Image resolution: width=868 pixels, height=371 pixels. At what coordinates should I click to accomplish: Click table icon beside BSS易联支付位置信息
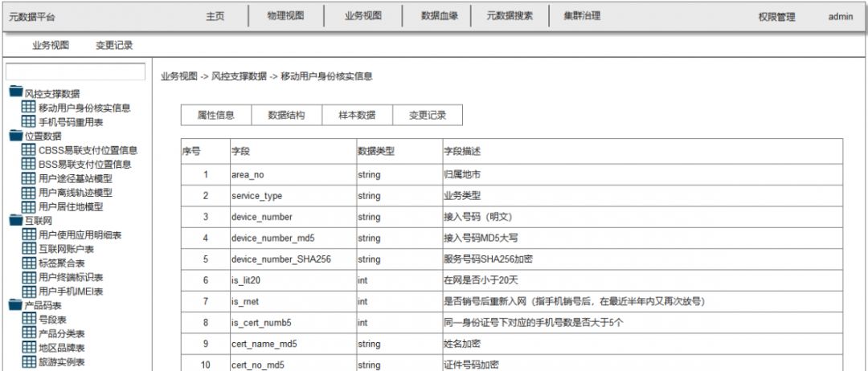[x=28, y=164]
